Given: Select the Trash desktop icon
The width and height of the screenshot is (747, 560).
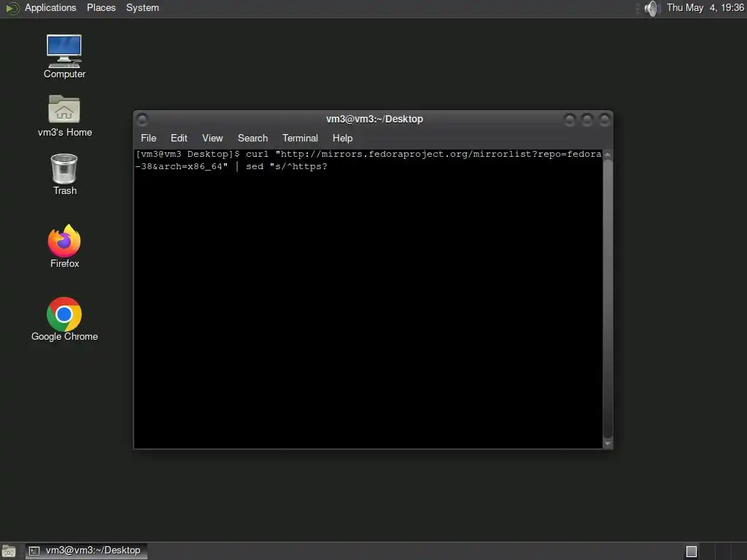Looking at the screenshot, I should 64,174.
